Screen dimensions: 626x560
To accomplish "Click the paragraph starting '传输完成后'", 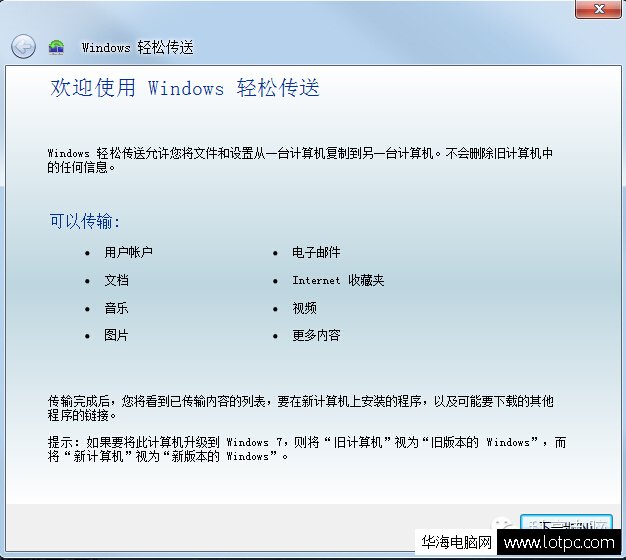I will coord(301,408).
